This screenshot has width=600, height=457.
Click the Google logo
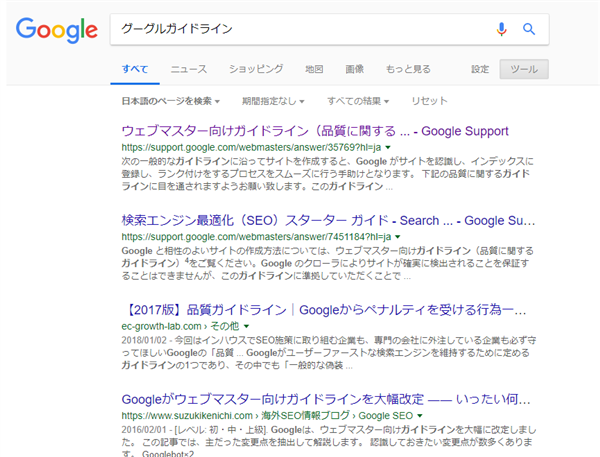pos(57,30)
